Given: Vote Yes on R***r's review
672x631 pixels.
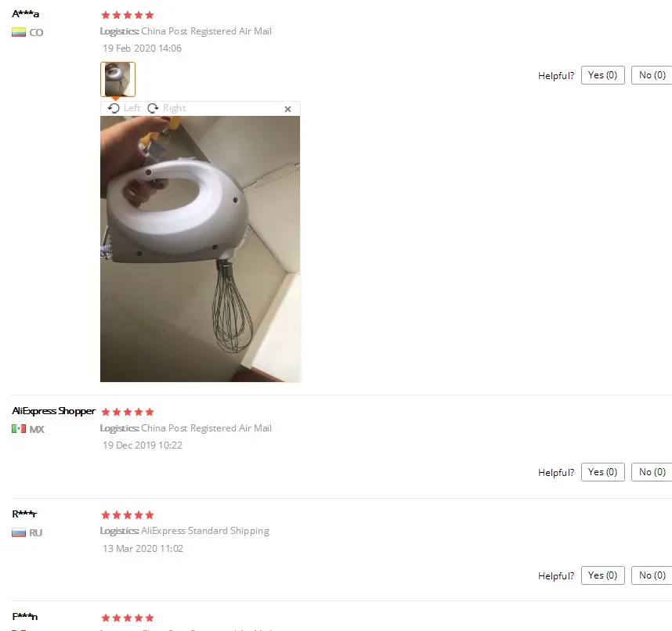Looking at the screenshot, I should [x=602, y=575].
